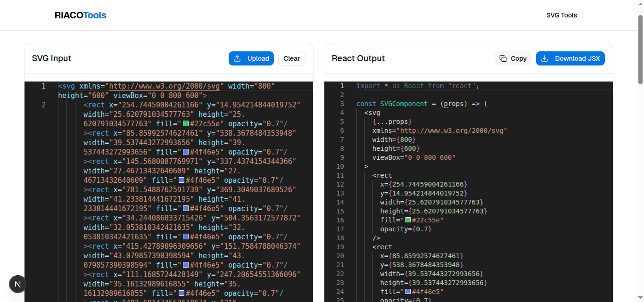The height and width of the screenshot is (302, 644).
Task: Click the w3.org URL in the SVG input
Action: [x=165, y=86]
